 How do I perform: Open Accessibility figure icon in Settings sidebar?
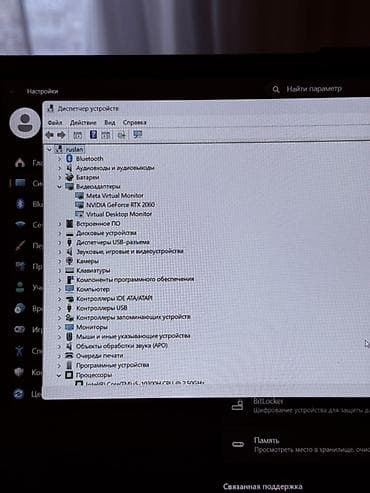click(19, 350)
